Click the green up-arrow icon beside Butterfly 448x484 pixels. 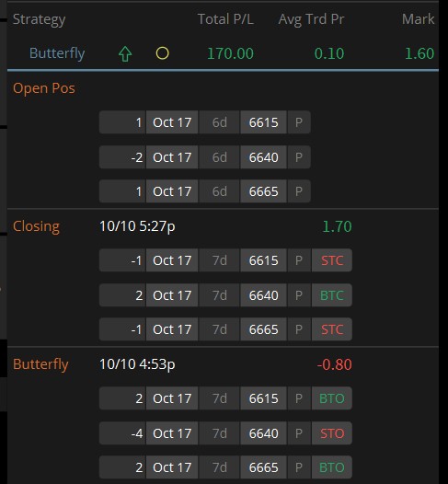point(125,54)
